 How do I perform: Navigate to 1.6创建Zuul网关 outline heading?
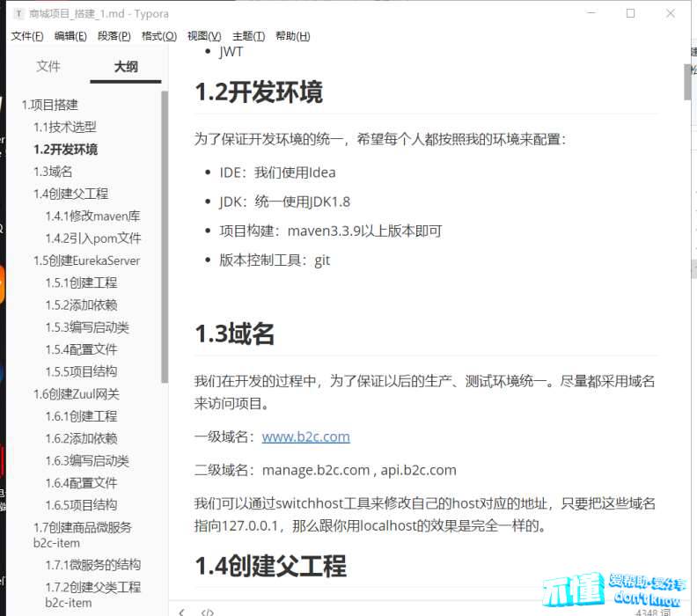(x=76, y=394)
